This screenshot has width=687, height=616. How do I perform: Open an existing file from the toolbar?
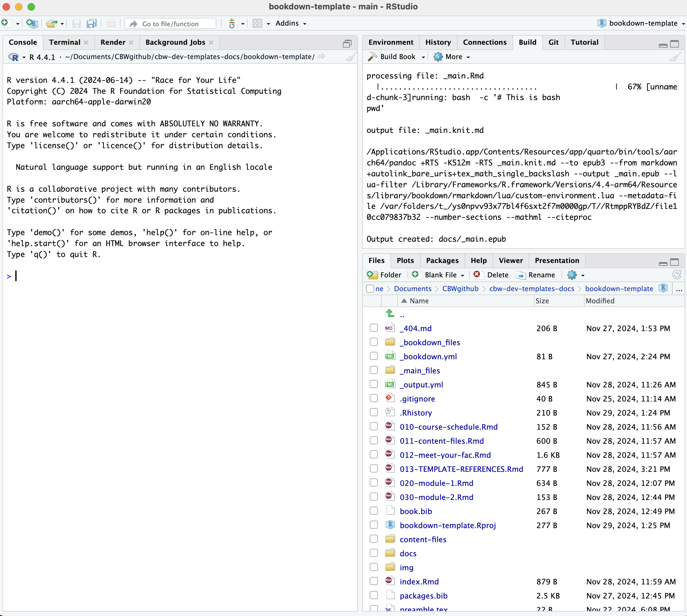[52, 23]
